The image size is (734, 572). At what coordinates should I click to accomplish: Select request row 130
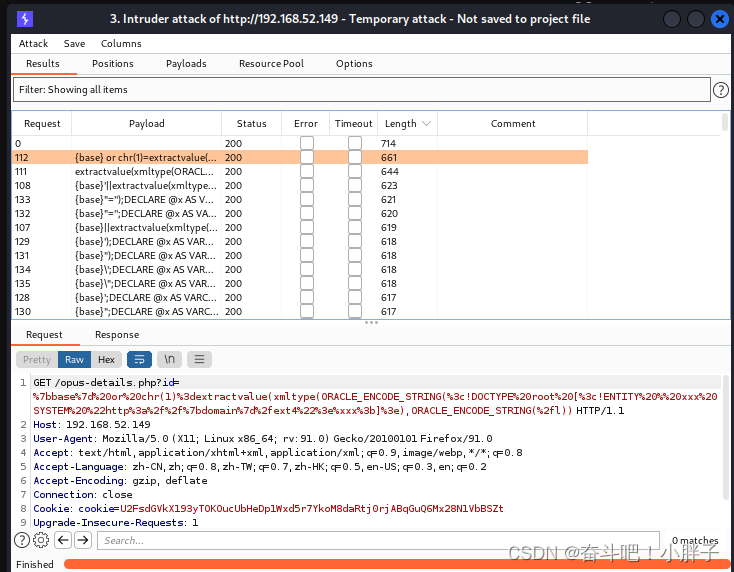tap(300, 312)
